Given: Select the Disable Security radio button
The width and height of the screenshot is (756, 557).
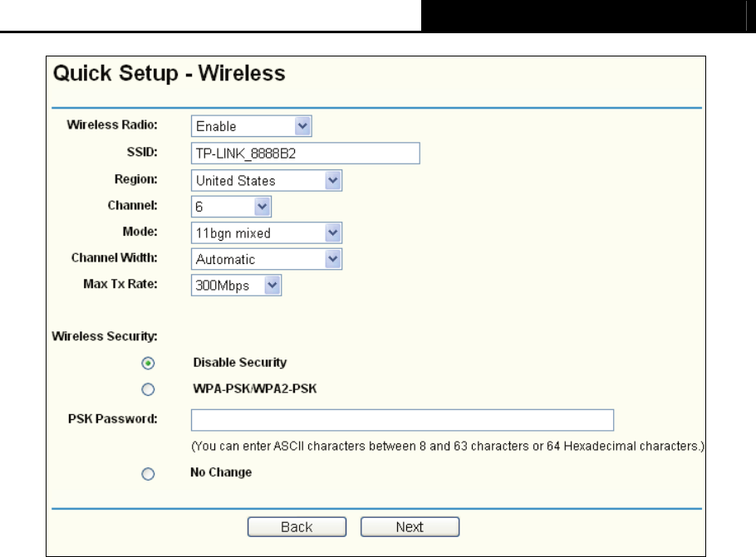Looking at the screenshot, I should [148, 363].
